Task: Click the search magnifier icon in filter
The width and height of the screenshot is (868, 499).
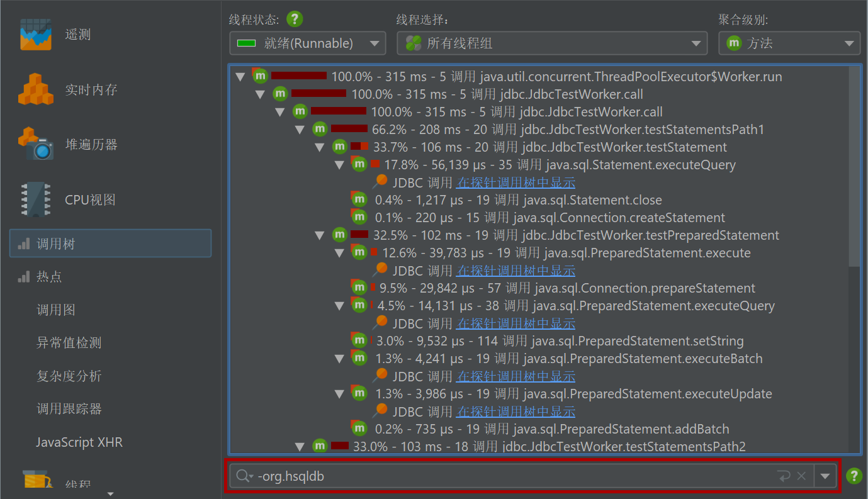Action: click(244, 476)
